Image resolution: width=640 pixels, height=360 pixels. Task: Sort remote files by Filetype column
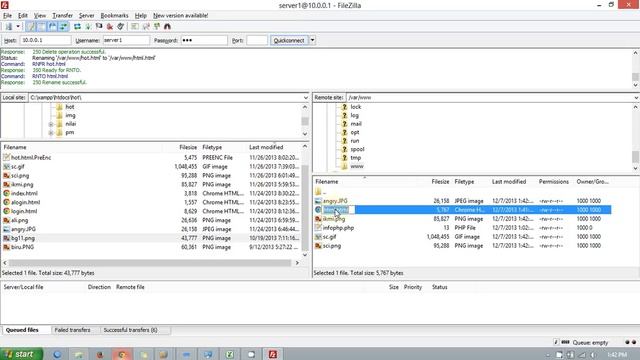[x=464, y=182]
